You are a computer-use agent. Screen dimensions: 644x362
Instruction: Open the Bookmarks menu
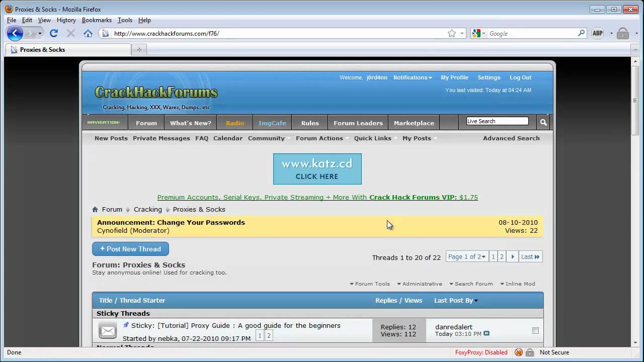coord(97,20)
